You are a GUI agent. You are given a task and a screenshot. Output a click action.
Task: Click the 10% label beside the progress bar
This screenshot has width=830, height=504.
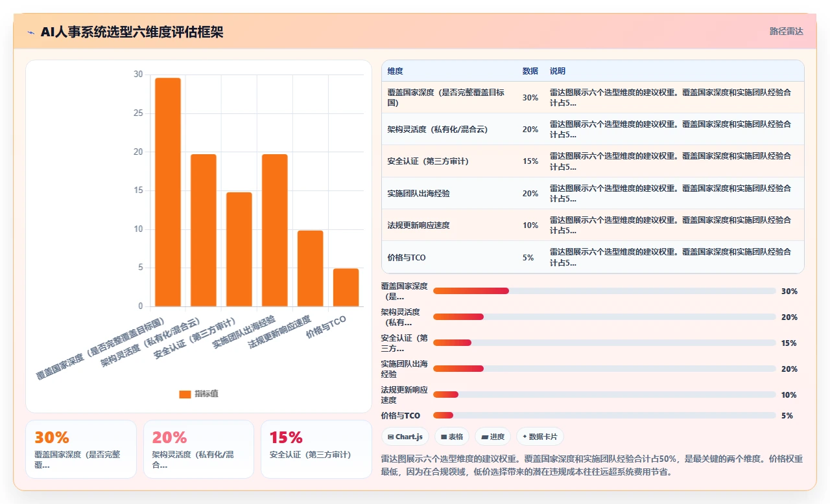788,395
